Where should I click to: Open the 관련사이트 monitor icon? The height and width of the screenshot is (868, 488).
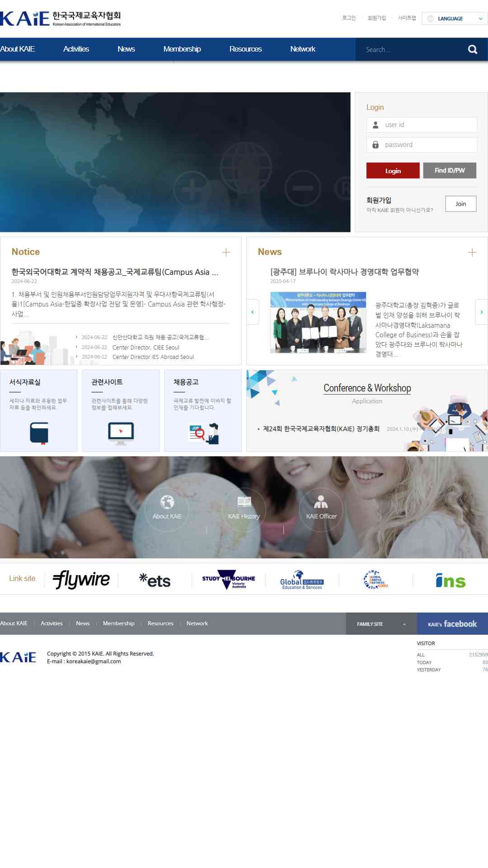pyautogui.click(x=121, y=434)
